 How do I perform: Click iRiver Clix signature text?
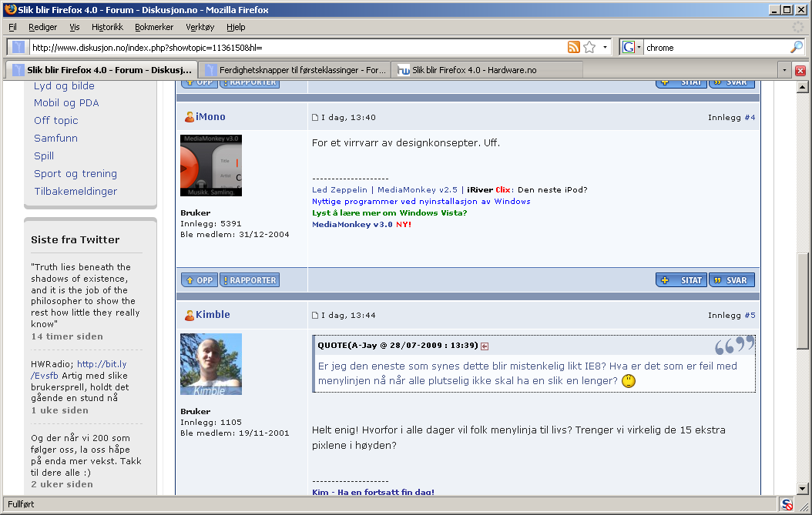click(x=489, y=190)
